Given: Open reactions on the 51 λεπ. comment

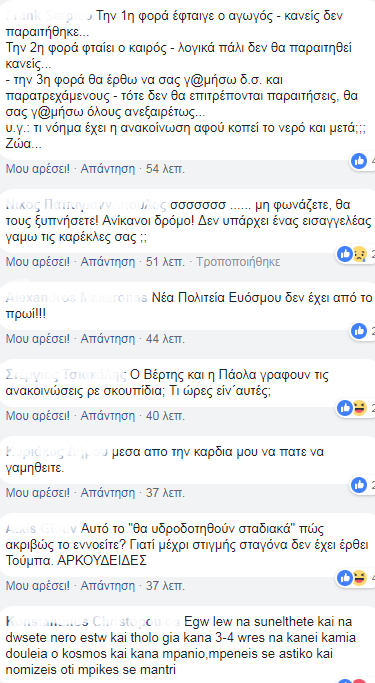Looking at the screenshot, I should 355,254.
